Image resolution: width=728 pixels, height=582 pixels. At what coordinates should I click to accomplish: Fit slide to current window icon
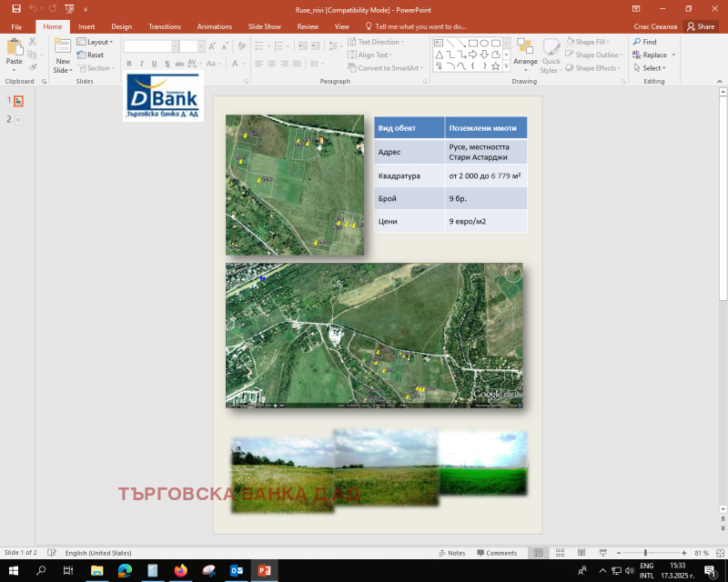point(719,553)
